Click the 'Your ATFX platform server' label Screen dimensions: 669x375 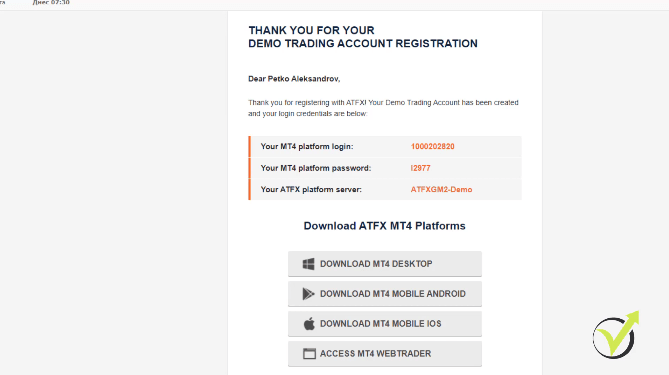pos(311,189)
